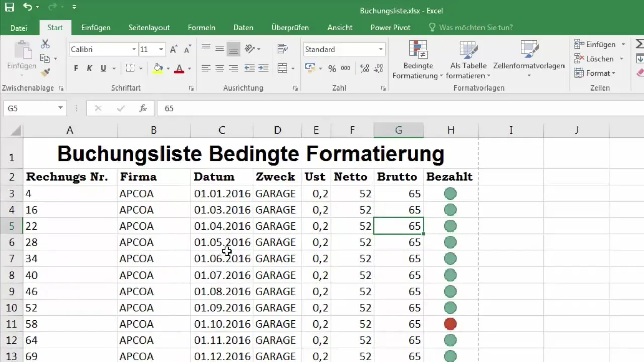Toggle wrap text icon
The image size is (644, 362).
coord(282,49)
